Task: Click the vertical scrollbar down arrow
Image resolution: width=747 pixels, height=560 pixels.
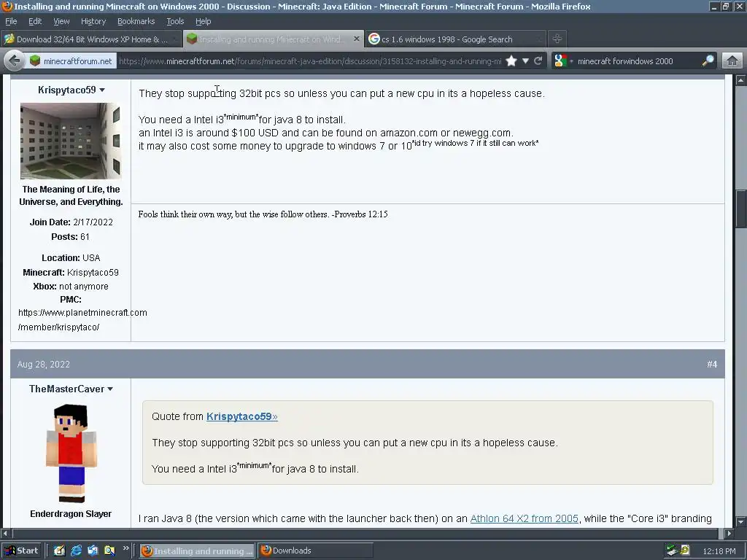Action: 740,521
